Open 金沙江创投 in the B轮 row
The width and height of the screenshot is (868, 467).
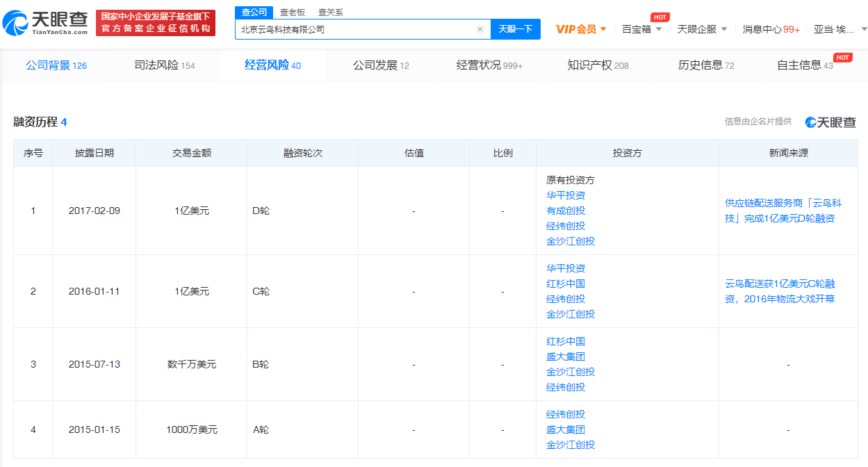[571, 372]
